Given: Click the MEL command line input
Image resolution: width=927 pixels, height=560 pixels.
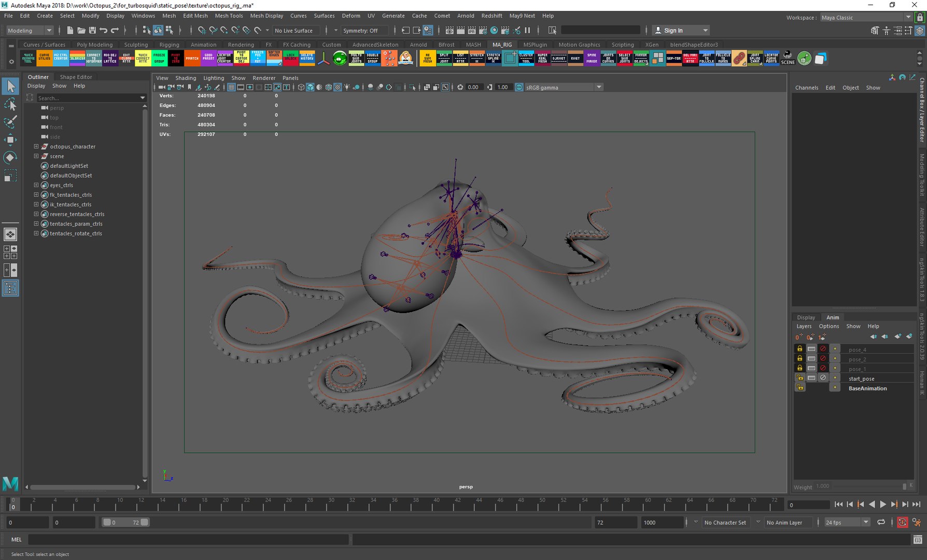Looking at the screenshot, I should pyautogui.click(x=188, y=539).
